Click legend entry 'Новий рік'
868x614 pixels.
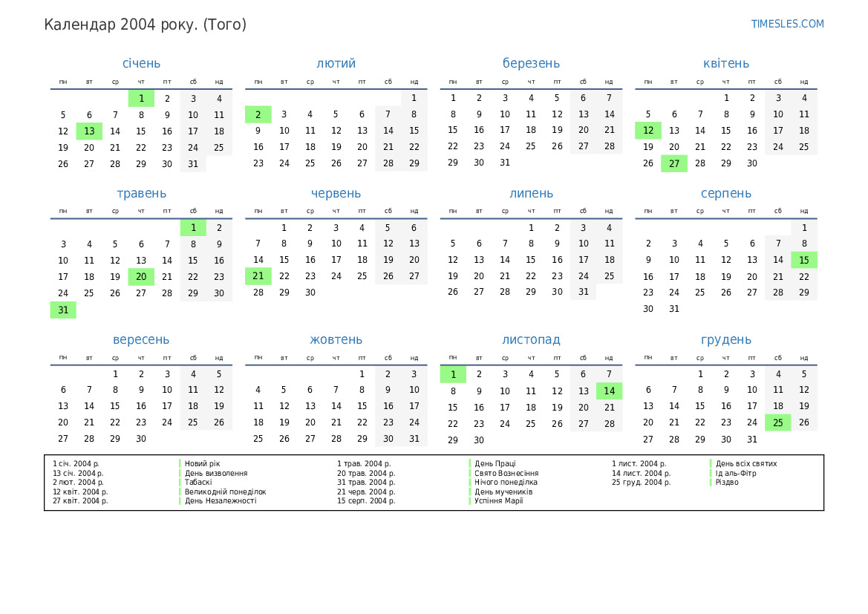pyautogui.click(x=202, y=463)
